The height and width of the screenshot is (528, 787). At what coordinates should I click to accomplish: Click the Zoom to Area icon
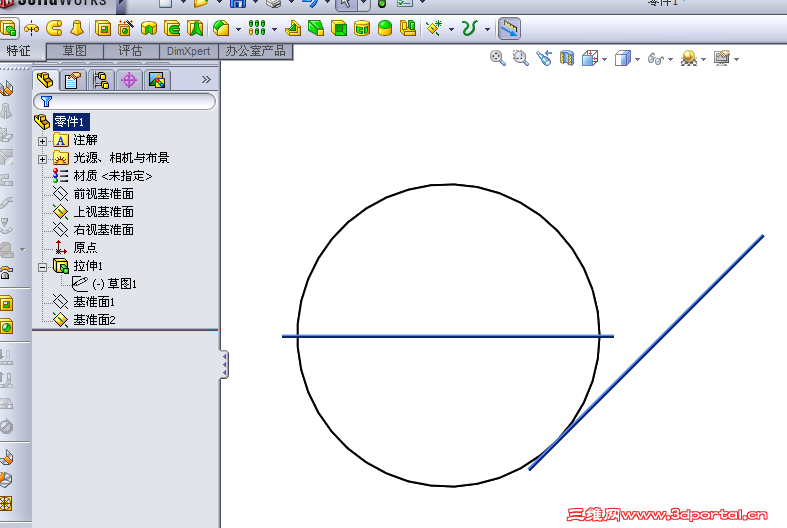(520, 58)
